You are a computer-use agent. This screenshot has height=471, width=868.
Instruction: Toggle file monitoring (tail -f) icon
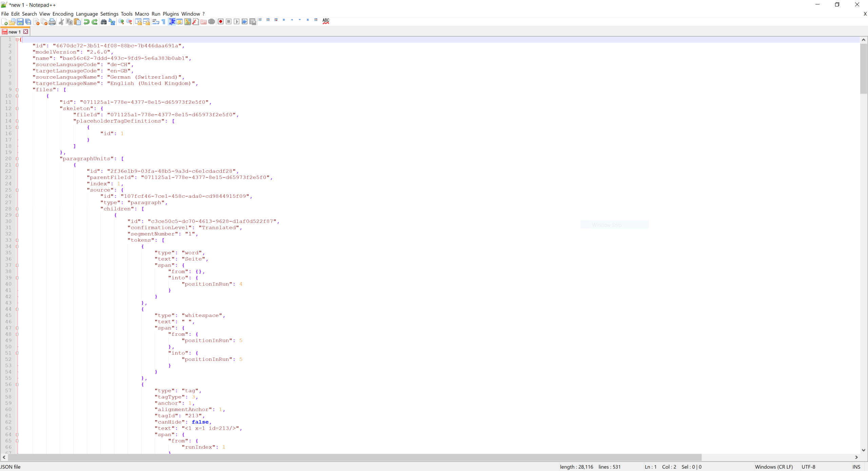click(212, 22)
